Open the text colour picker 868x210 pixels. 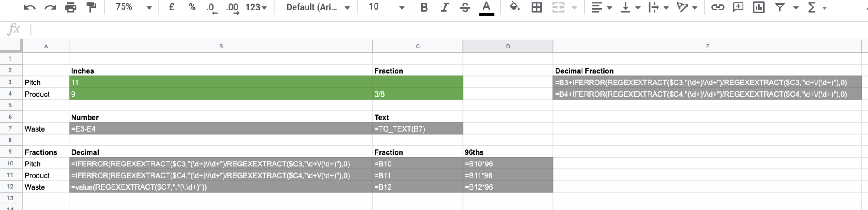point(487,7)
